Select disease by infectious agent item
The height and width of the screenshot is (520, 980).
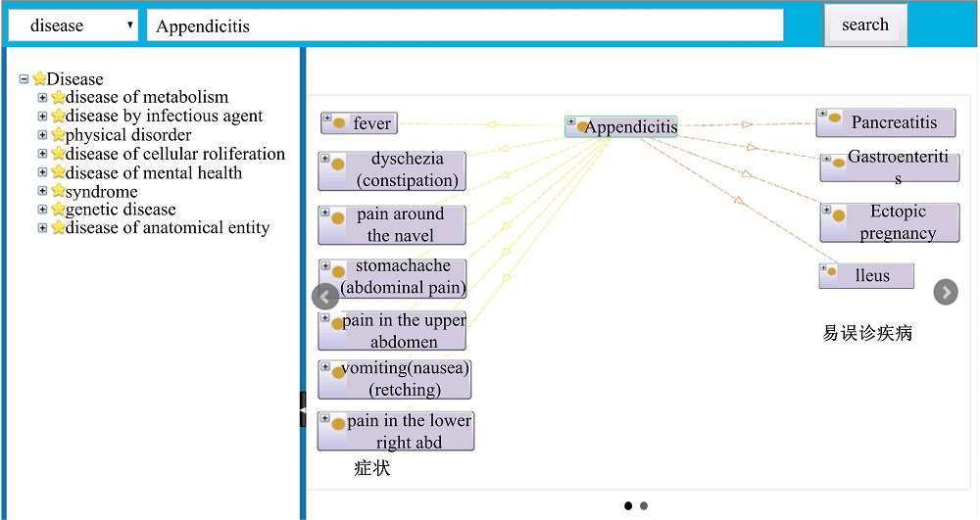pyautogui.click(x=164, y=117)
